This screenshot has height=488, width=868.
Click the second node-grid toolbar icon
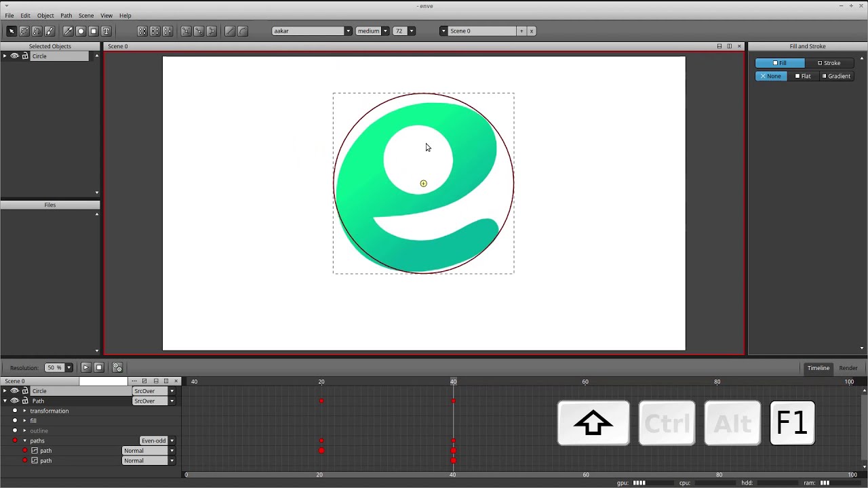point(155,31)
